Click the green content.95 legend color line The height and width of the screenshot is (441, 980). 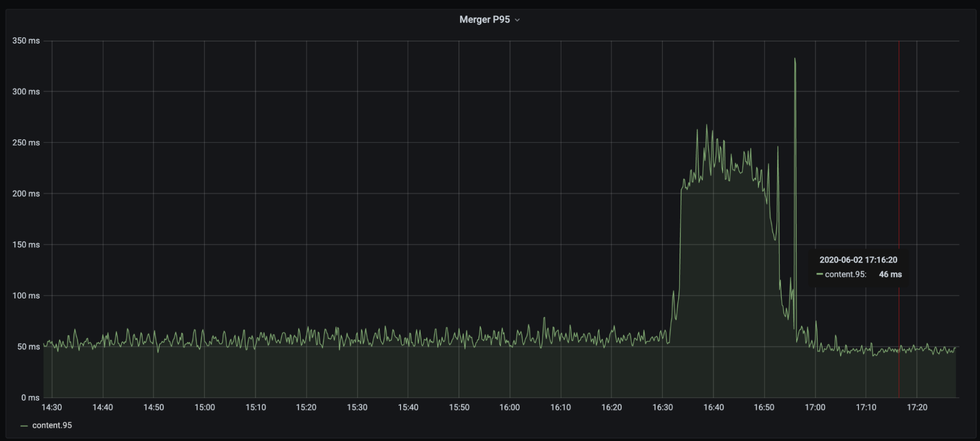pyautogui.click(x=24, y=426)
